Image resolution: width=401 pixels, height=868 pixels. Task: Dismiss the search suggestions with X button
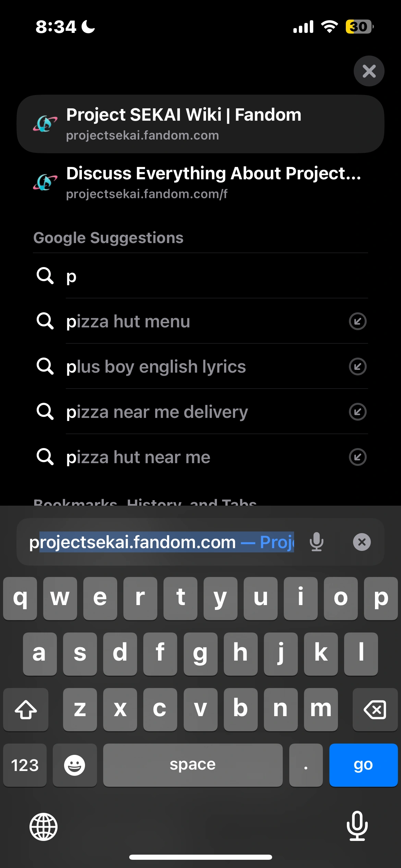tap(369, 71)
